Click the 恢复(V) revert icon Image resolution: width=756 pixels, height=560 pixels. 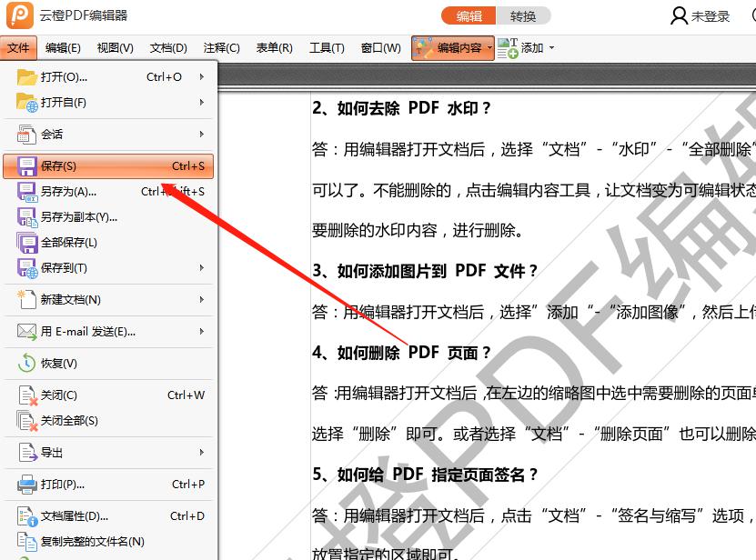[x=26, y=364]
